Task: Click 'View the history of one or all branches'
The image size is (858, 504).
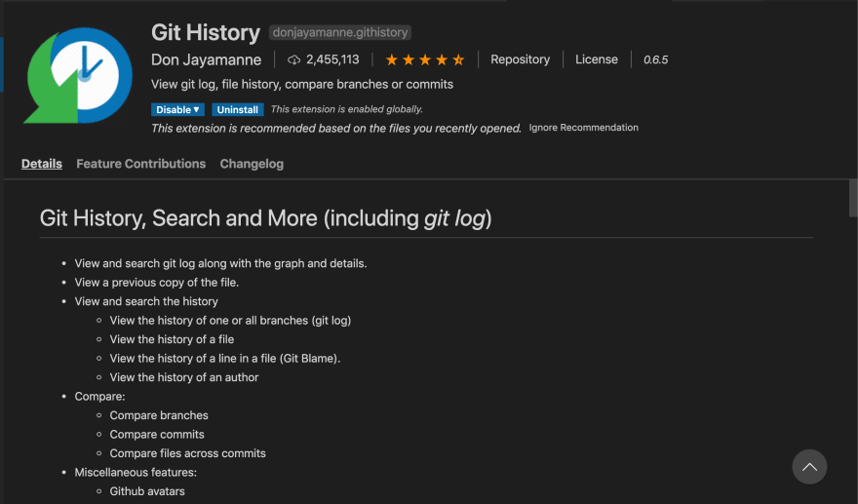Action: point(230,320)
